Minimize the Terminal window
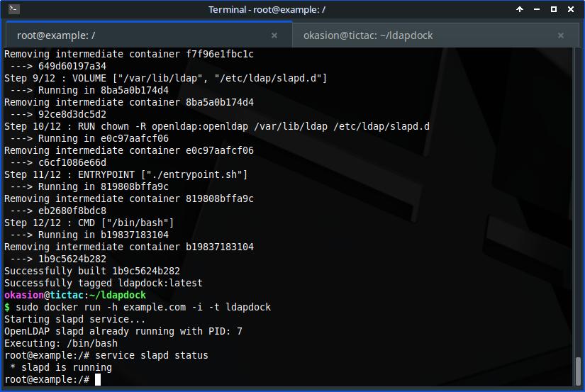The height and width of the screenshot is (392, 585). (537, 9)
